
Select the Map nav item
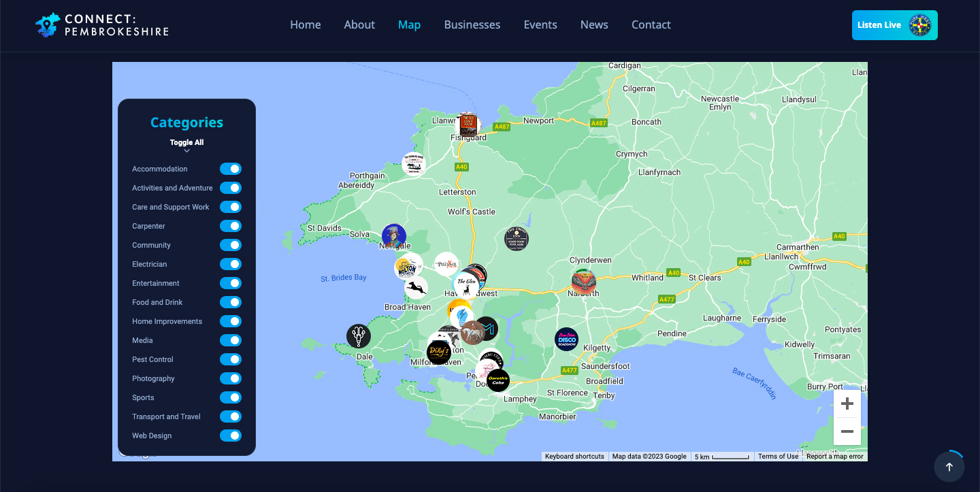tap(409, 24)
